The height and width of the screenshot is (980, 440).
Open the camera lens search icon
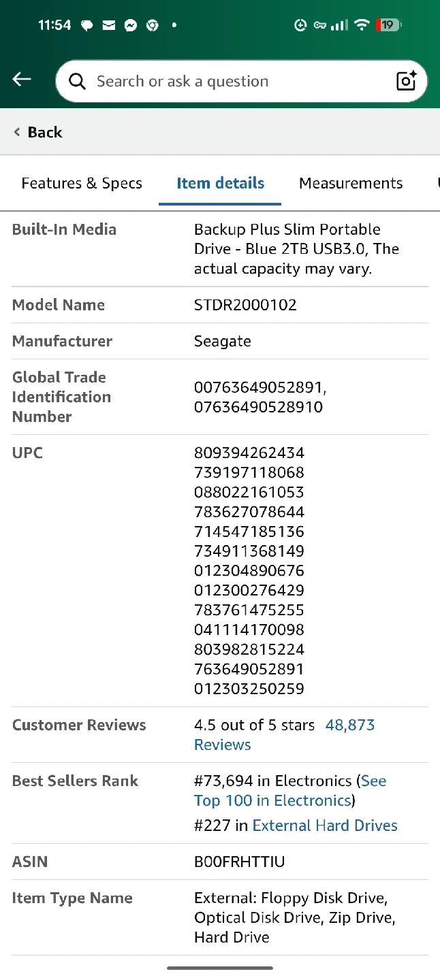(406, 81)
